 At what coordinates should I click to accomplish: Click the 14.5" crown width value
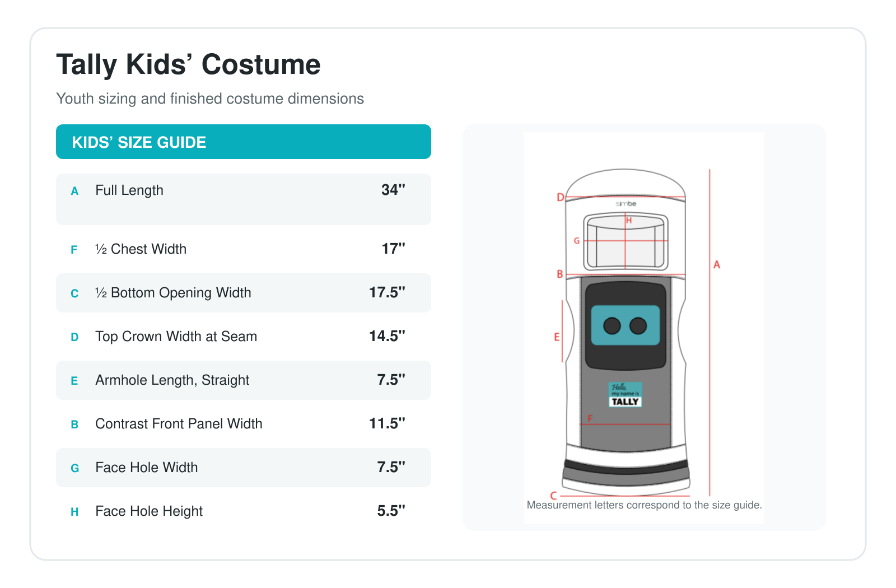[x=387, y=336]
